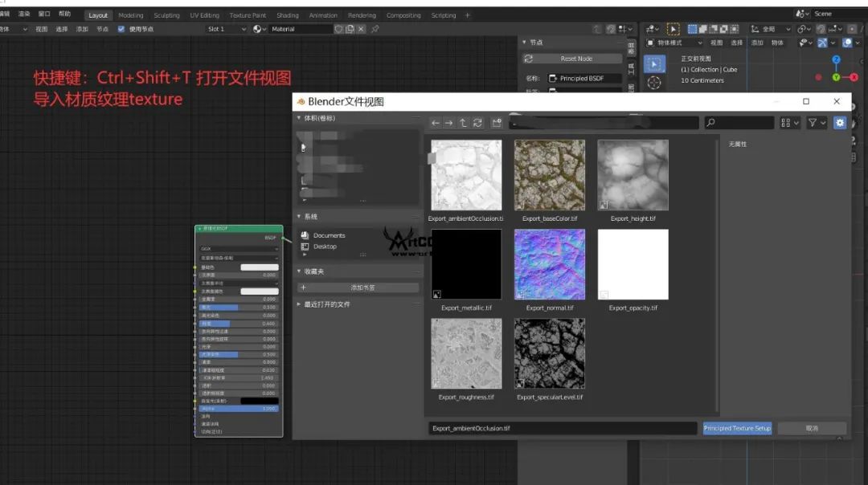Viewport: 868px width, 485px height.
Task: Go to parent directory in file browser
Action: pos(464,123)
